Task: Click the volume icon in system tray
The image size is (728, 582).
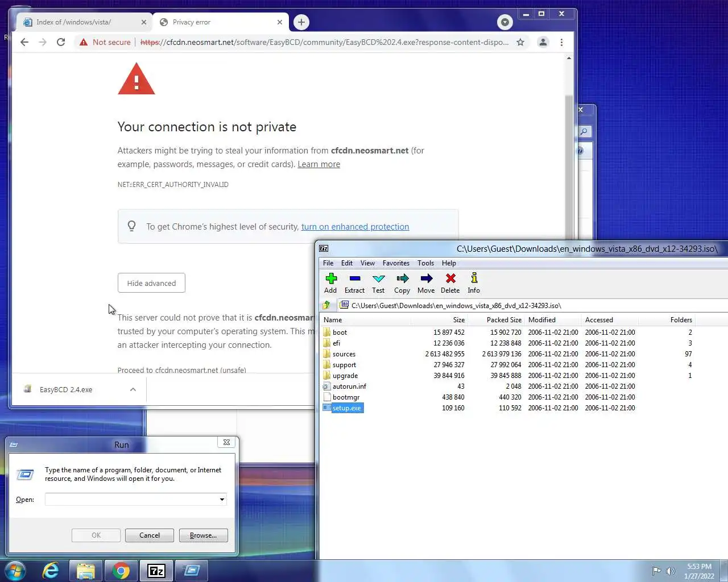Action: pyautogui.click(x=671, y=571)
